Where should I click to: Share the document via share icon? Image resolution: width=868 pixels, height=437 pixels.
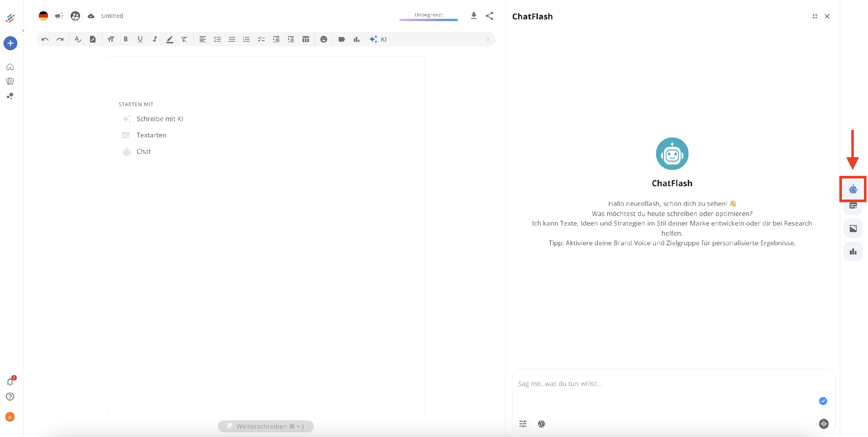click(x=489, y=16)
